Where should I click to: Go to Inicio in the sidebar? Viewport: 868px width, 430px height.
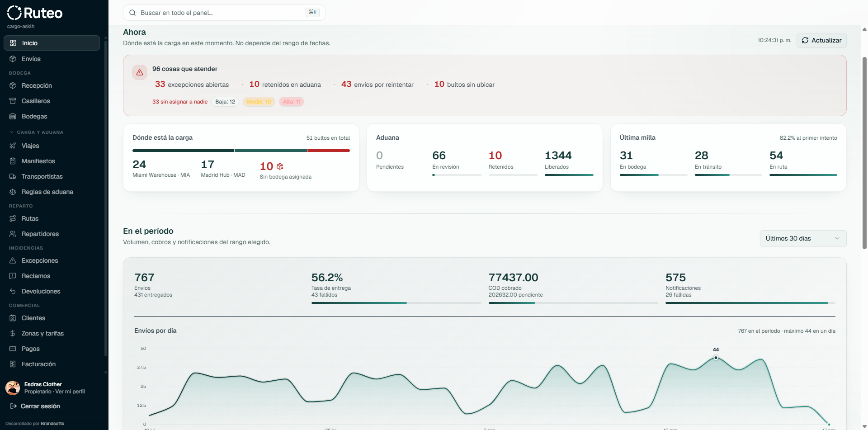[52, 43]
